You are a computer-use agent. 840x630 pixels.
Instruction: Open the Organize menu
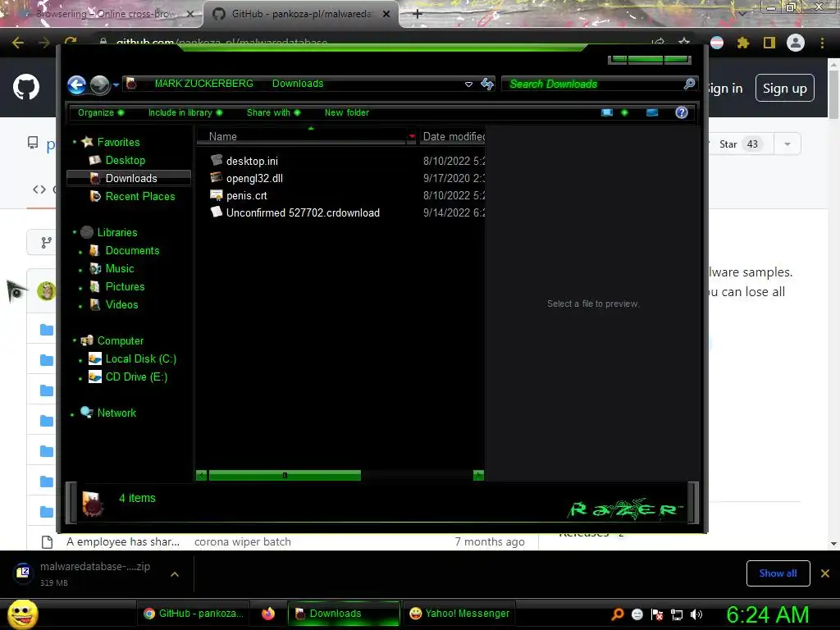[101, 112]
